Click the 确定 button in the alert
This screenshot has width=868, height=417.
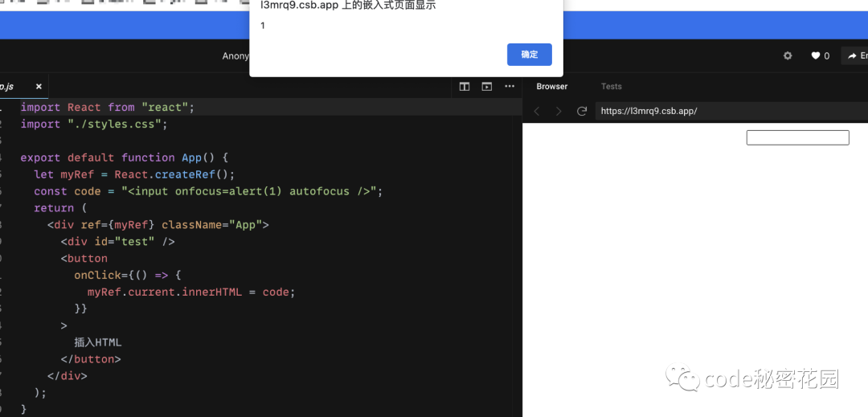529,55
